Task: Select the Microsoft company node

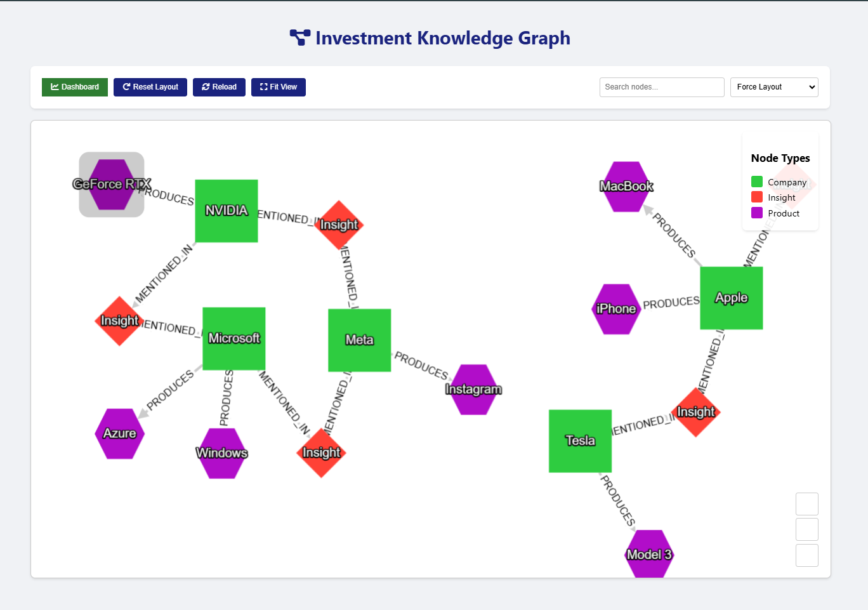Action: coord(233,340)
